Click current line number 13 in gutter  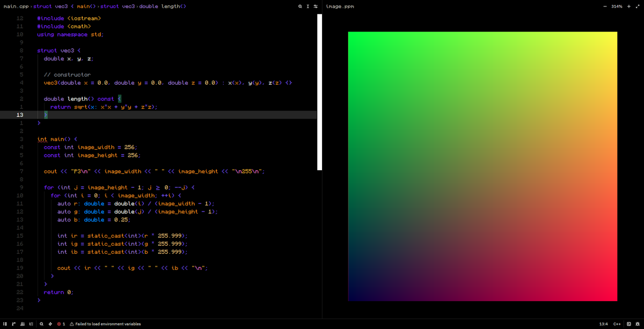(20, 115)
